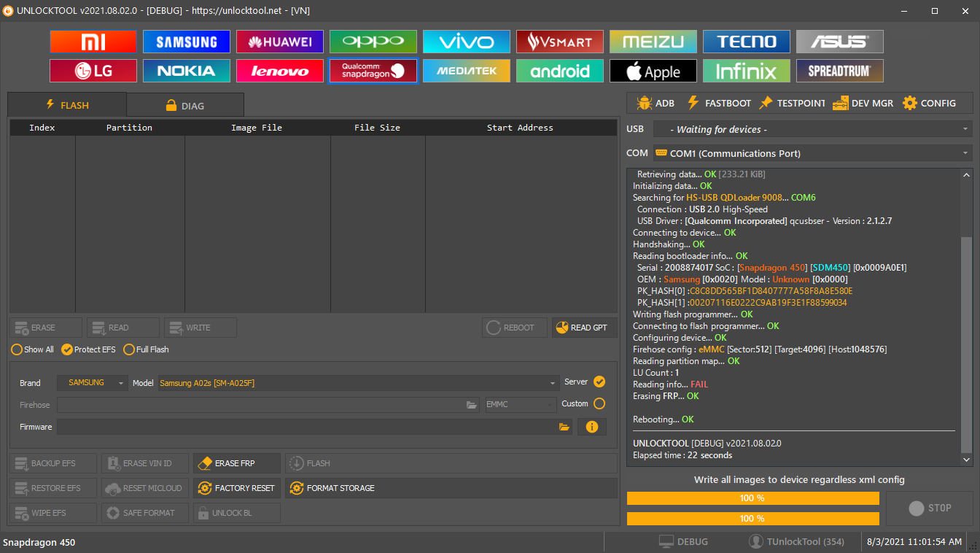Select the ASUS brand tile

840,42
